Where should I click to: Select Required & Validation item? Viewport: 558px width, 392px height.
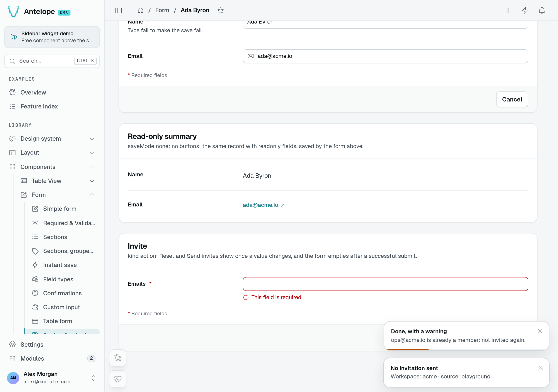[63, 223]
